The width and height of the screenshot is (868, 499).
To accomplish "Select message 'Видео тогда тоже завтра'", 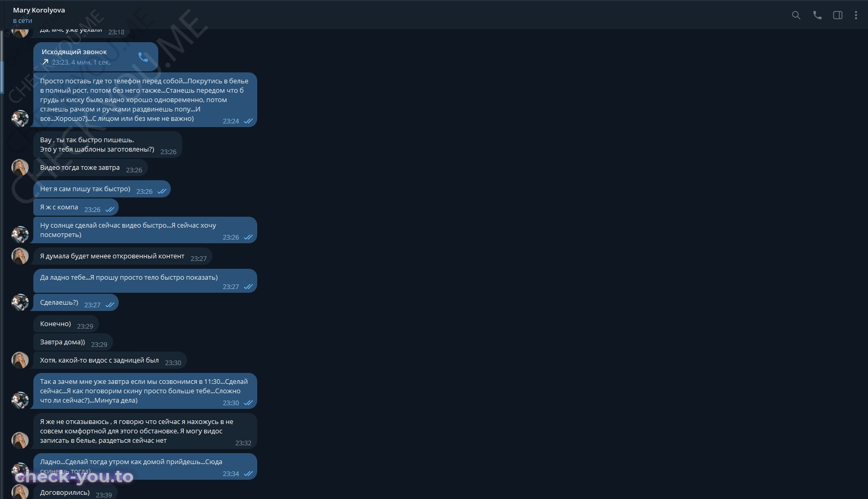I will (x=91, y=168).
